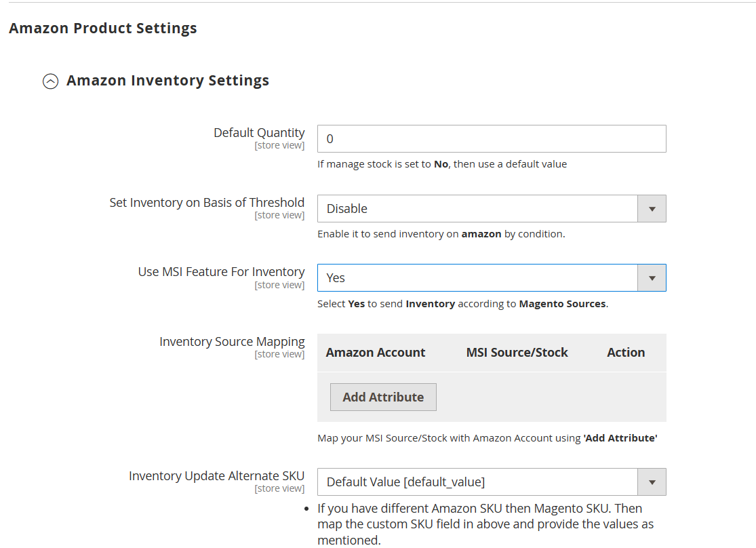The width and height of the screenshot is (756, 548).
Task: Click the Action column header
Action: point(625,353)
